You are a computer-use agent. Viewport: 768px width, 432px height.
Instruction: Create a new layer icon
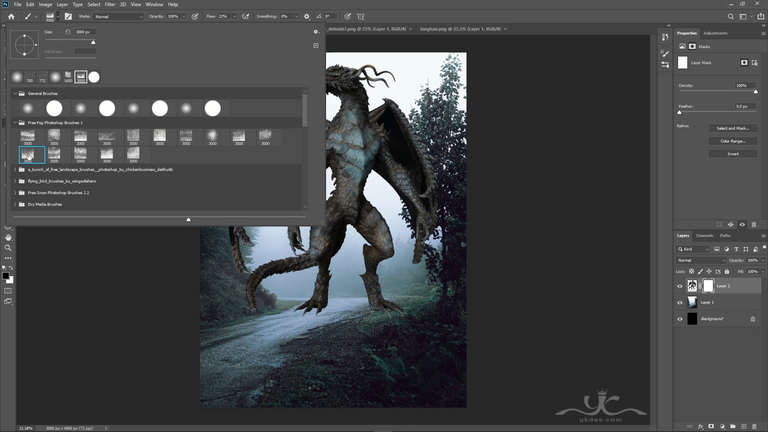pyautogui.click(x=744, y=427)
